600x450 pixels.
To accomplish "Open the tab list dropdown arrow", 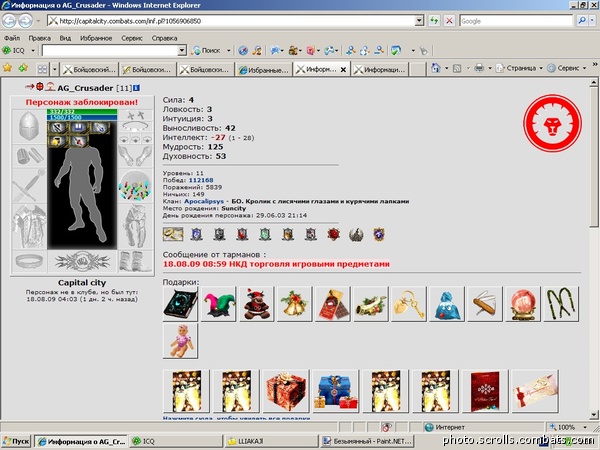I will point(54,69).
